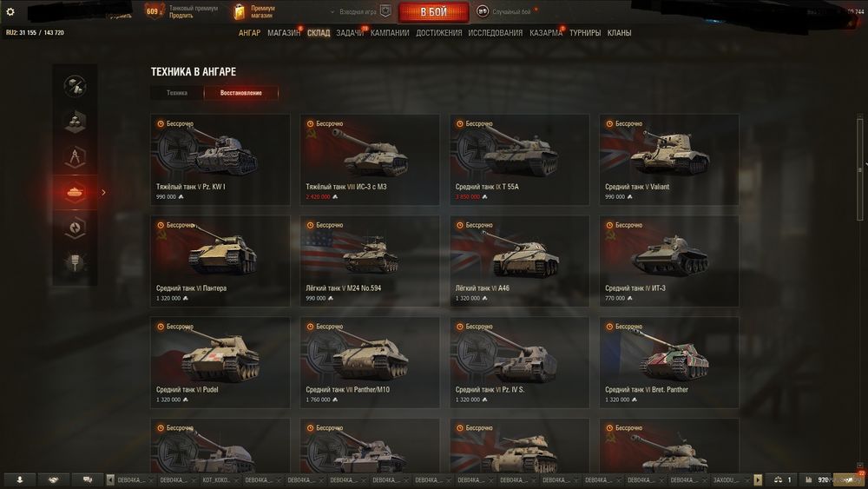Select the stock boxes sidebar icon
The image size is (868, 489).
click(x=75, y=121)
